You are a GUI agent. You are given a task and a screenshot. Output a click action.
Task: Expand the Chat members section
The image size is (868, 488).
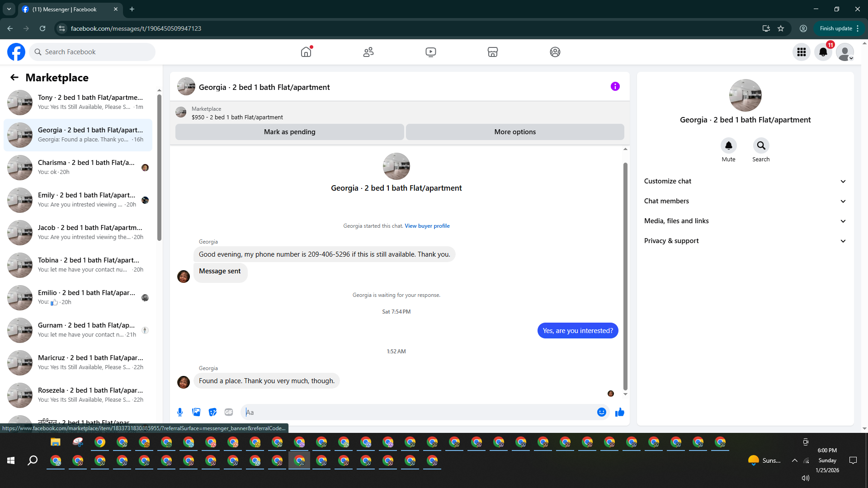tap(745, 201)
